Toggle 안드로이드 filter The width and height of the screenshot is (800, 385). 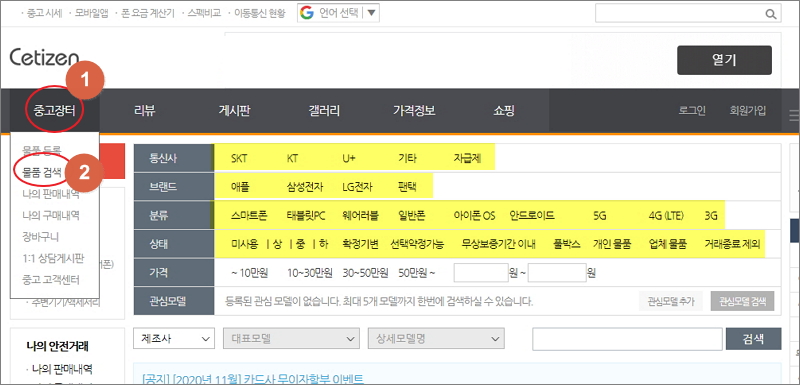532,215
